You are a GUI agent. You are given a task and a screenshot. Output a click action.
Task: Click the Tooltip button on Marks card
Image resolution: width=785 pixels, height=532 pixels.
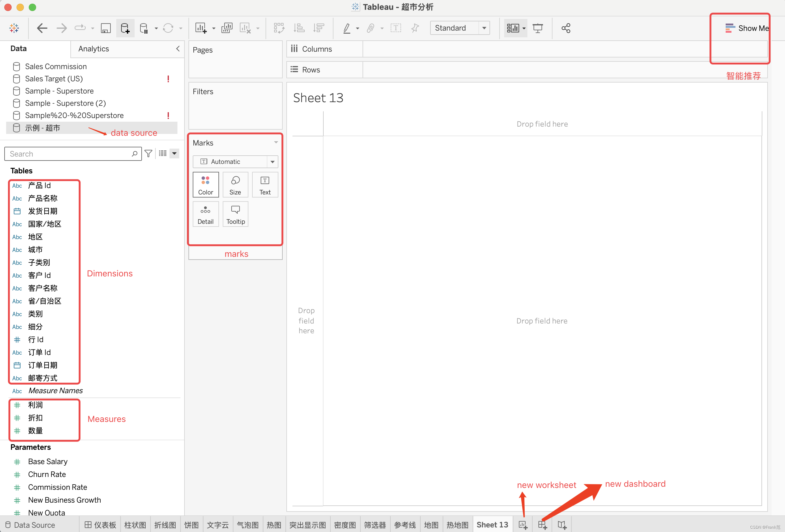pos(235,214)
